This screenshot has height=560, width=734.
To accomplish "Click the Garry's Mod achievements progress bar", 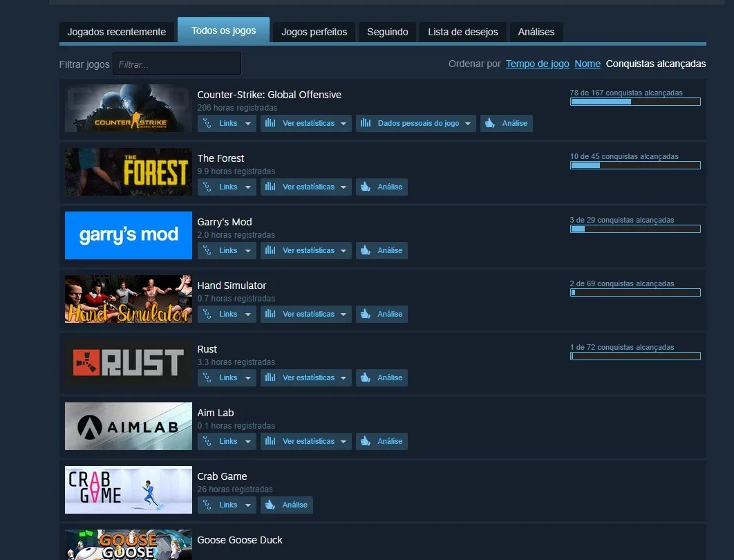I will coord(635,229).
